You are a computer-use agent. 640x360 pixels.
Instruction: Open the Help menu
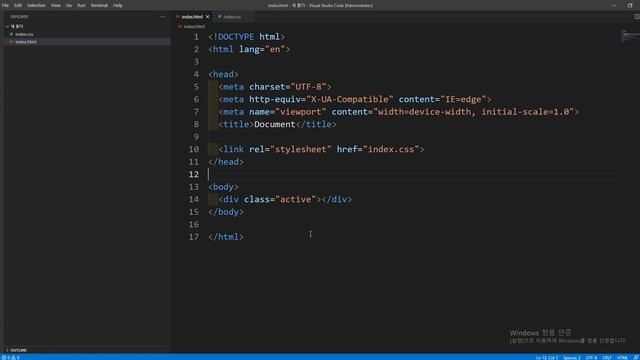[x=118, y=5]
